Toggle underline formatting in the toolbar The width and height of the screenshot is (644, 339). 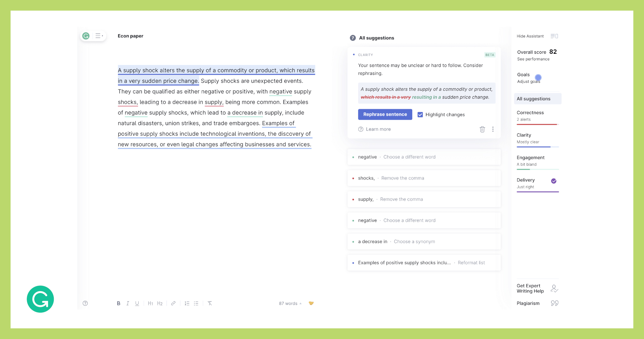pyautogui.click(x=137, y=303)
